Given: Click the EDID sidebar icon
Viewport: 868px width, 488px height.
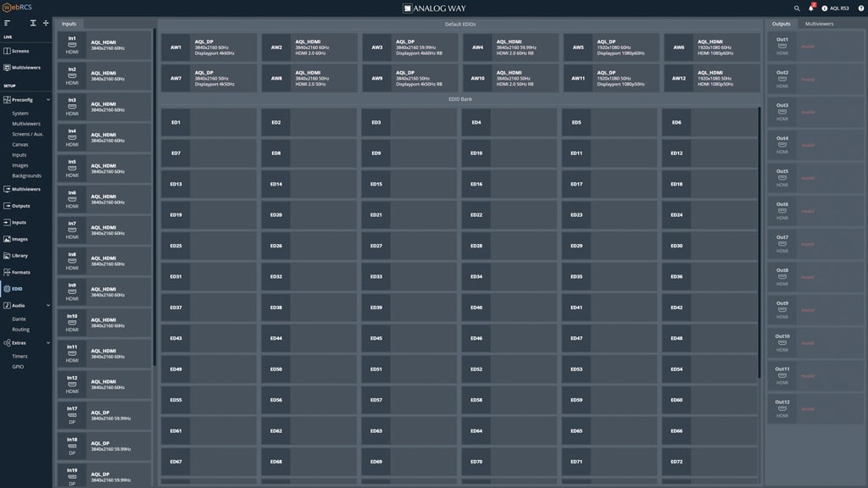Looking at the screenshot, I should [7, 289].
